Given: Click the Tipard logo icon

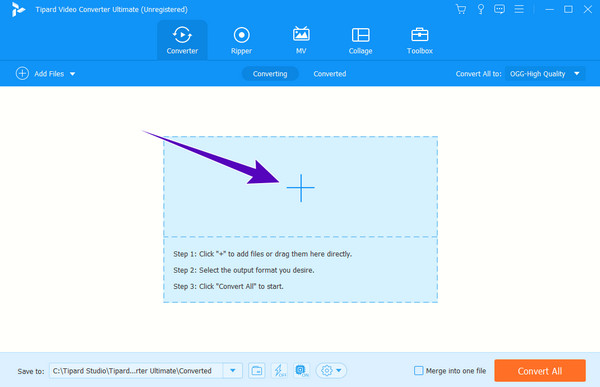Looking at the screenshot, I should 18,9.
